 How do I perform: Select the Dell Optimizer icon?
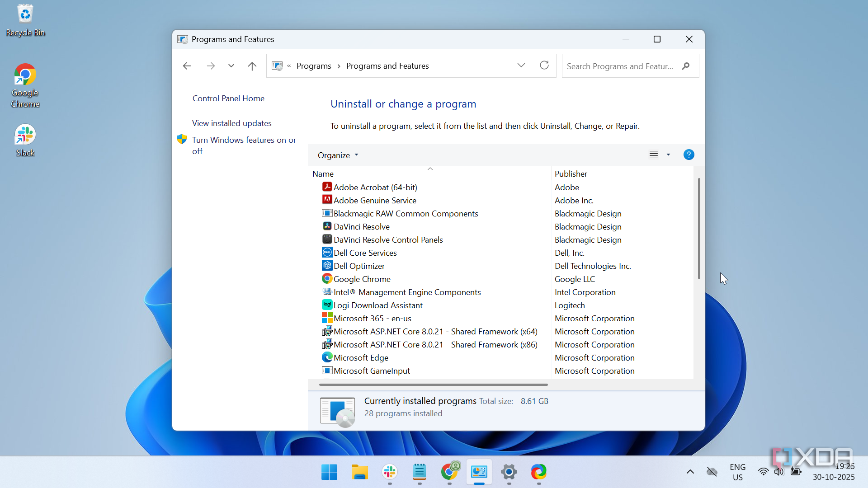coord(327,266)
